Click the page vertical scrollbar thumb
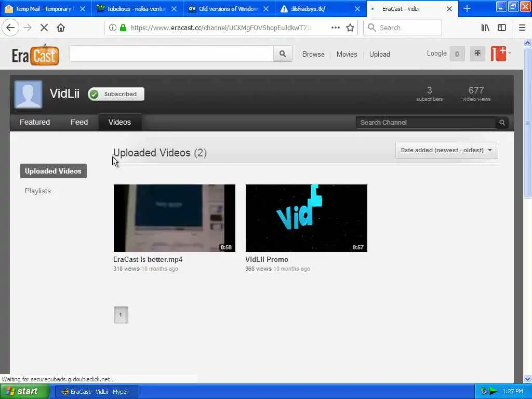The height and width of the screenshot is (399, 532). (x=527, y=122)
